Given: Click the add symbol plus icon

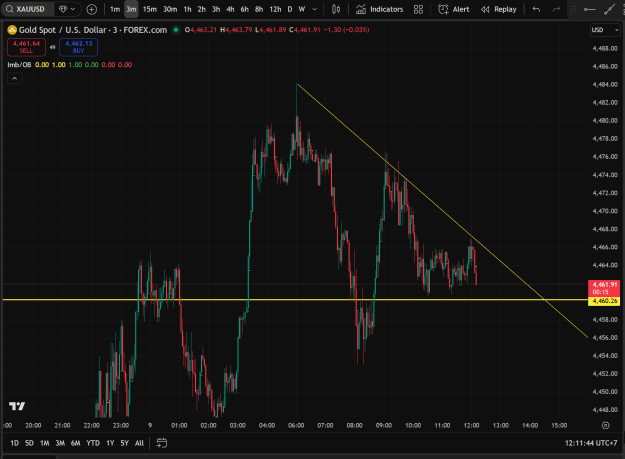Looking at the screenshot, I should 92,9.
